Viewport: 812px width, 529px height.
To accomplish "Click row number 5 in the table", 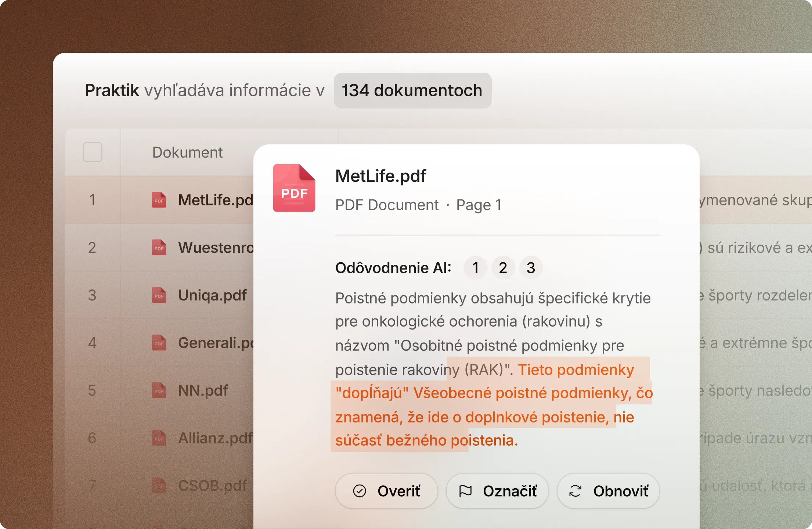I will 92,391.
